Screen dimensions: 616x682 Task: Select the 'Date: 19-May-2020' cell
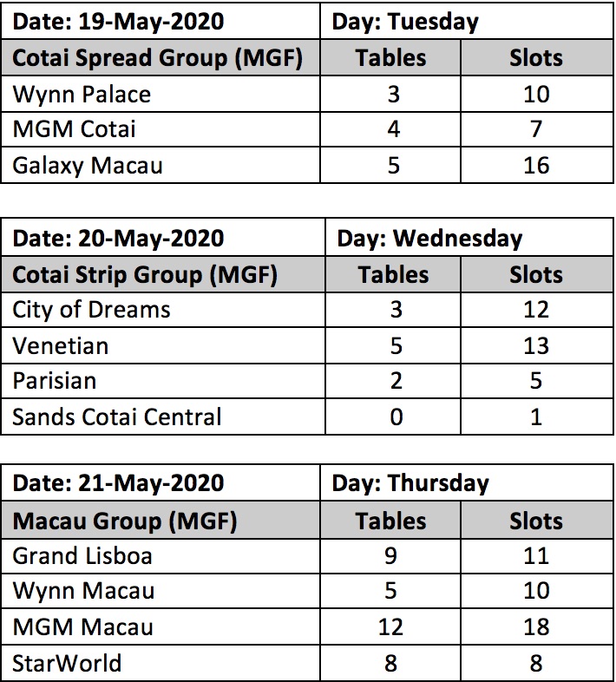[161, 22]
